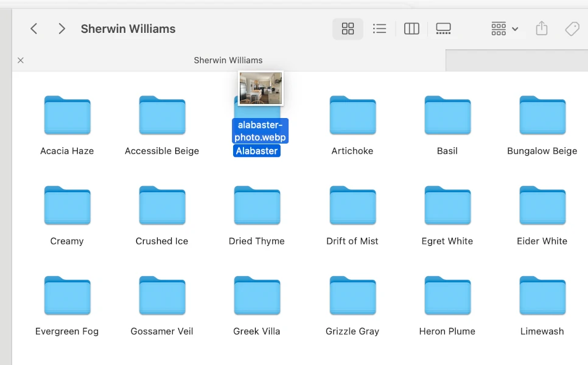Select the Crushed Ice folder icon
Viewport: 588px width, 365px height.
point(162,205)
